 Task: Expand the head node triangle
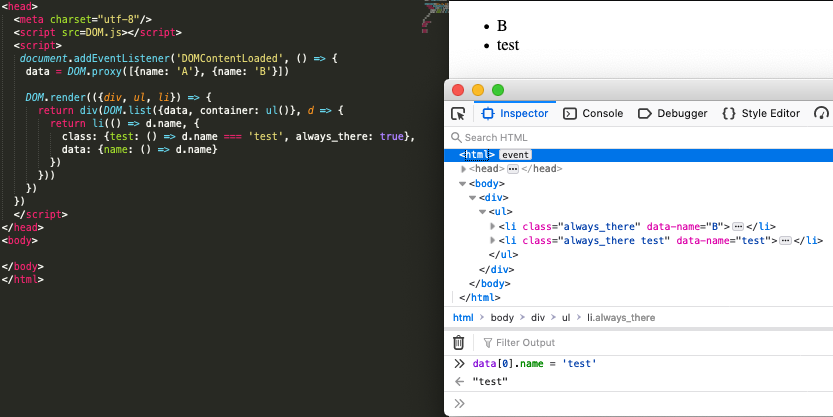pyautogui.click(x=463, y=169)
